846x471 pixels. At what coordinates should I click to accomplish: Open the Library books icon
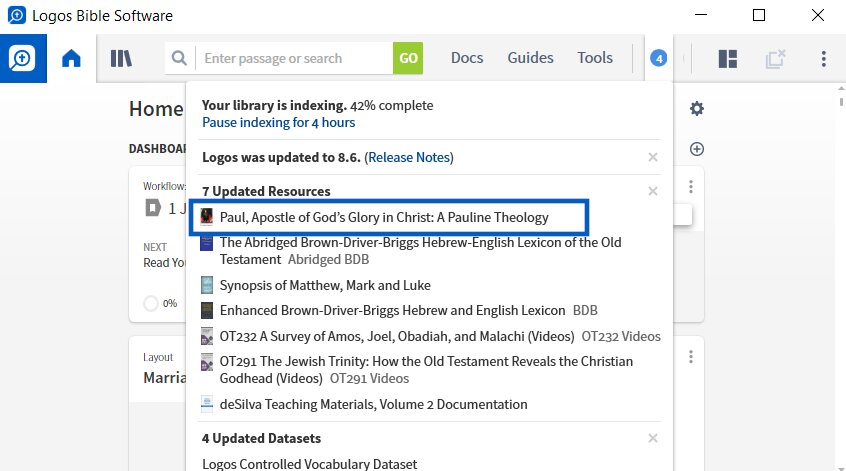point(121,58)
